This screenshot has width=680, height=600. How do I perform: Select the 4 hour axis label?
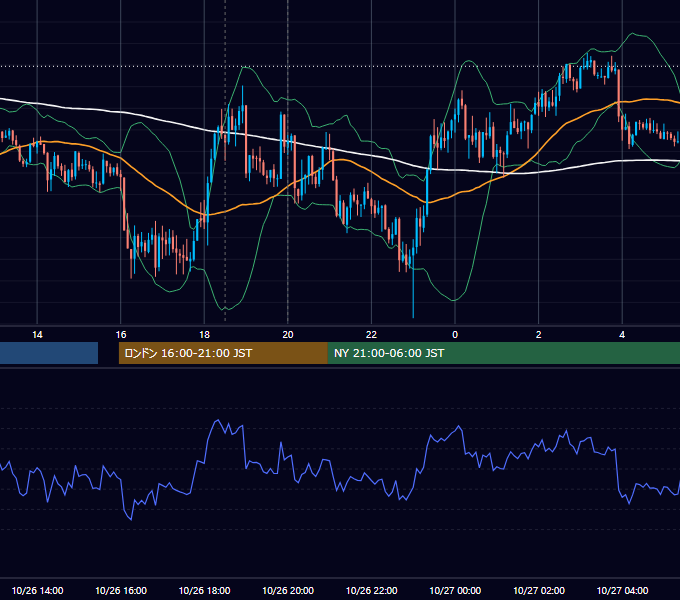[x=622, y=335]
